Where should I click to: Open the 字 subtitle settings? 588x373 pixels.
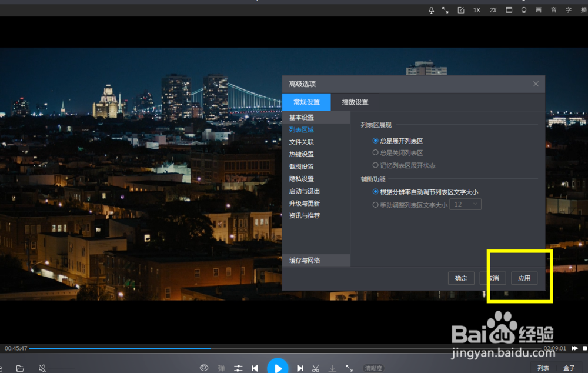point(569,10)
